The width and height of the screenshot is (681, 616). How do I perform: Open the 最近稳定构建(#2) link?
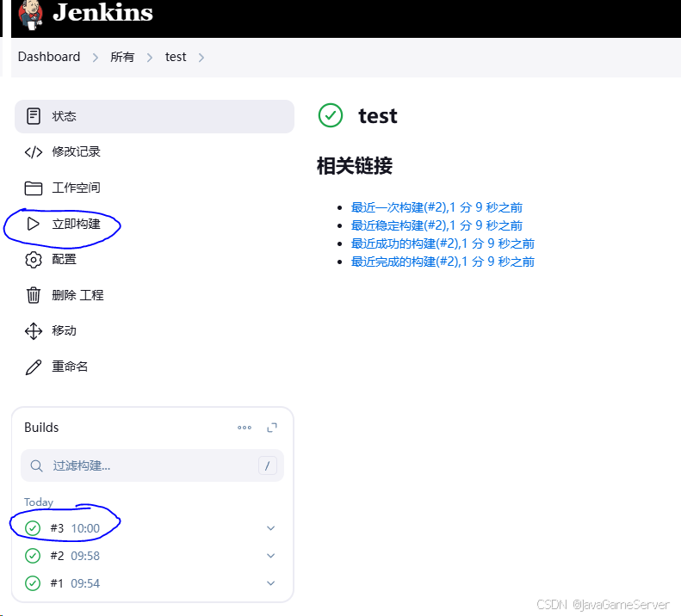[436, 225]
